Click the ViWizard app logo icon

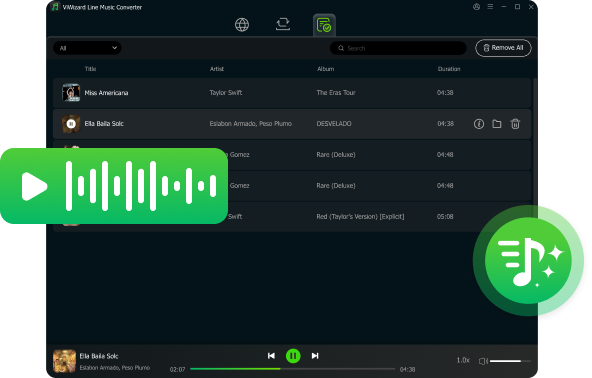[x=55, y=7]
